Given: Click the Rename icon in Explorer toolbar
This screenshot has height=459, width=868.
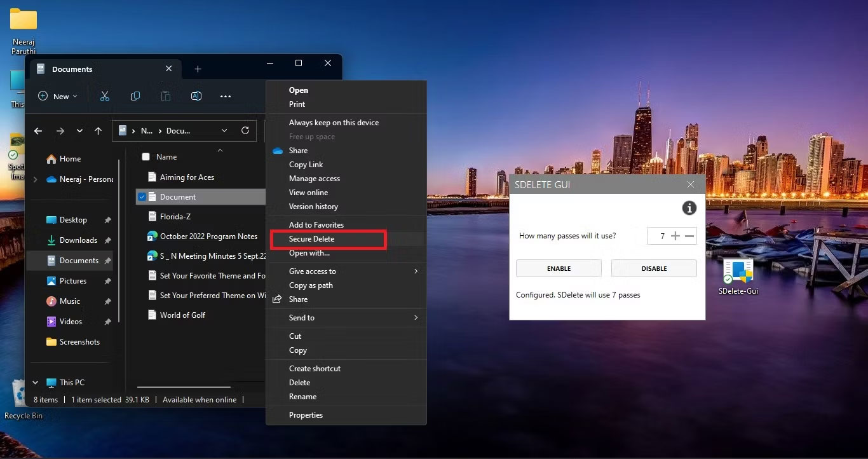Looking at the screenshot, I should point(196,96).
